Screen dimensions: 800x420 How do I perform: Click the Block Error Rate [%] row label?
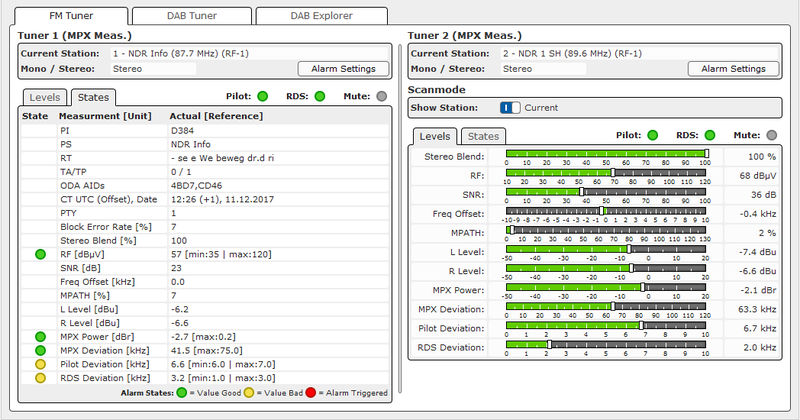106,227
